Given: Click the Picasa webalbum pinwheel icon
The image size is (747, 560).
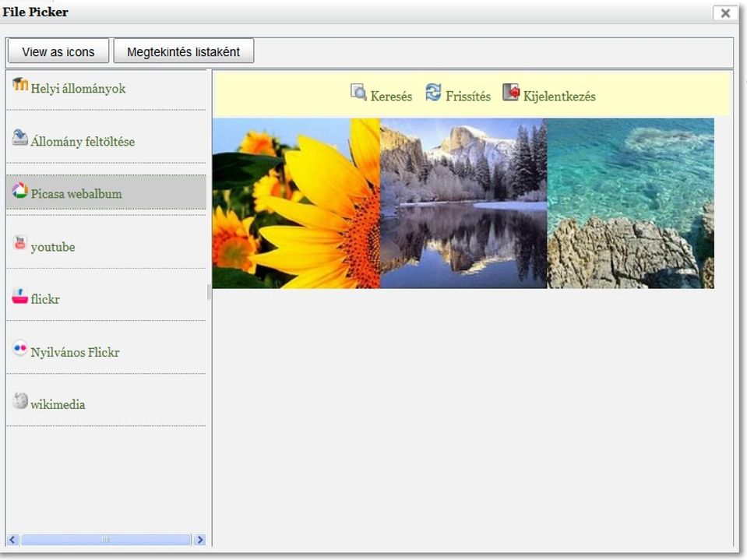Looking at the screenshot, I should pos(20,190).
